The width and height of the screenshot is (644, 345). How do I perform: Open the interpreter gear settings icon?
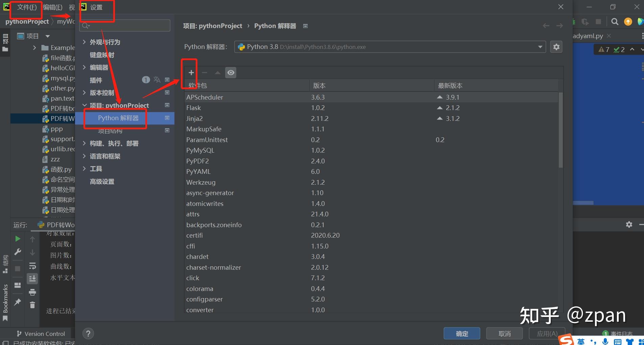(556, 47)
